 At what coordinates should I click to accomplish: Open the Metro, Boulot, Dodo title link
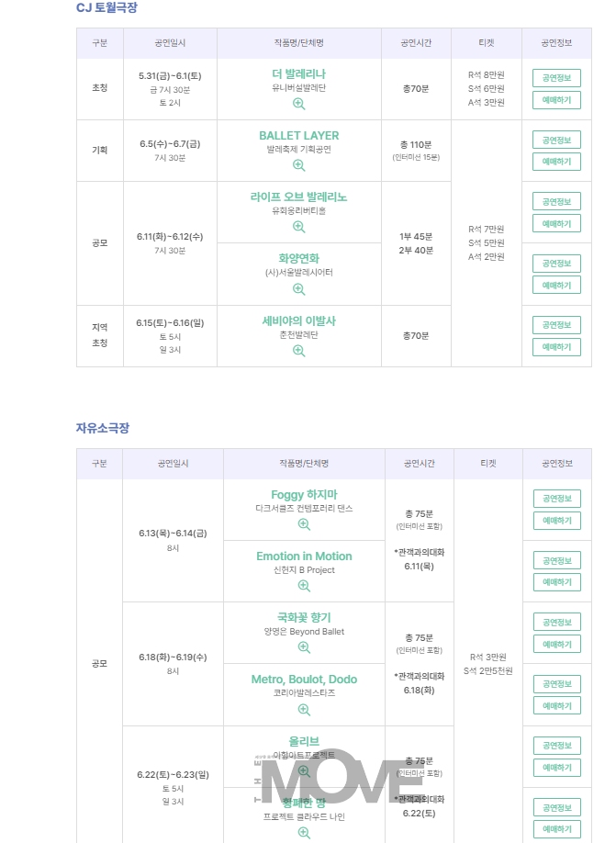[304, 679]
